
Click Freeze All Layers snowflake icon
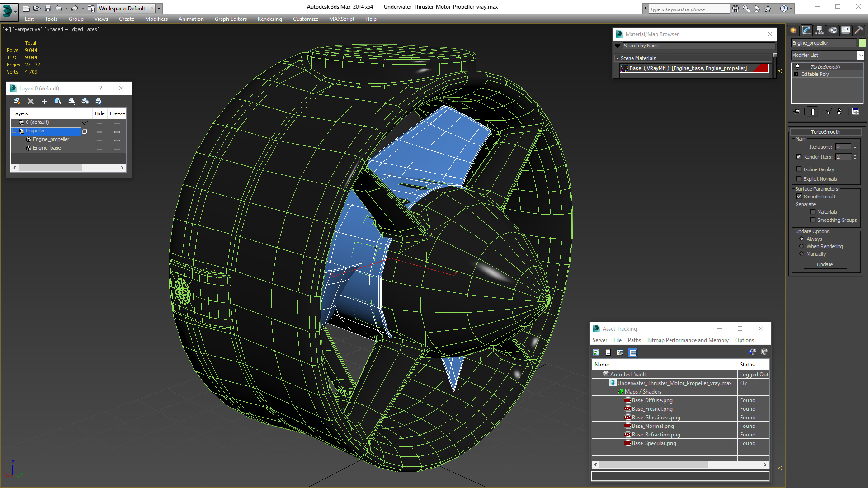pos(99,101)
